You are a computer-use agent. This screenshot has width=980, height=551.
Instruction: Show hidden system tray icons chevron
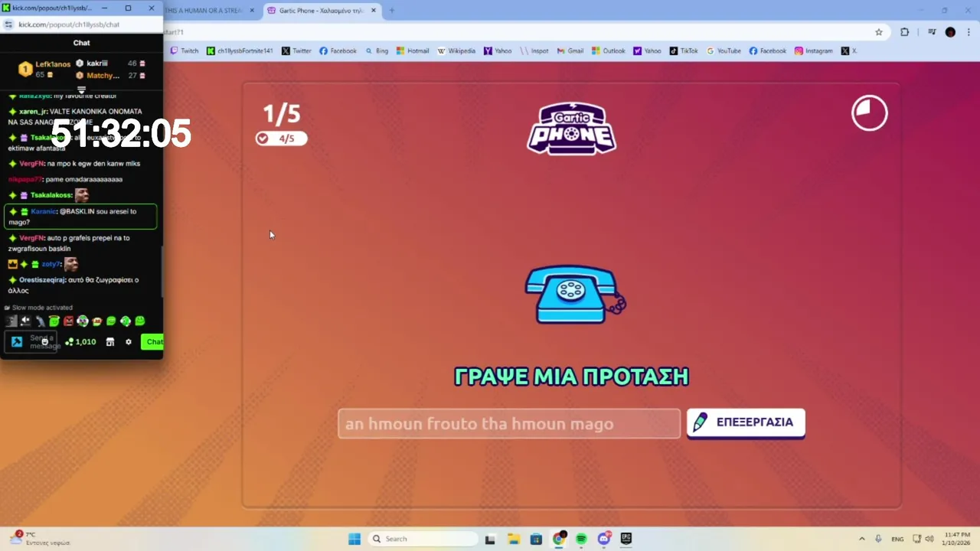(x=862, y=539)
